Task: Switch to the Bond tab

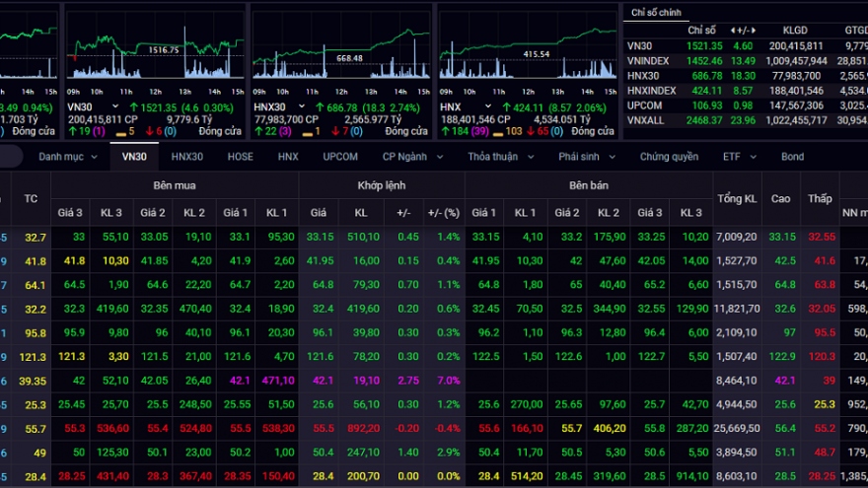Action: pyautogui.click(x=792, y=157)
